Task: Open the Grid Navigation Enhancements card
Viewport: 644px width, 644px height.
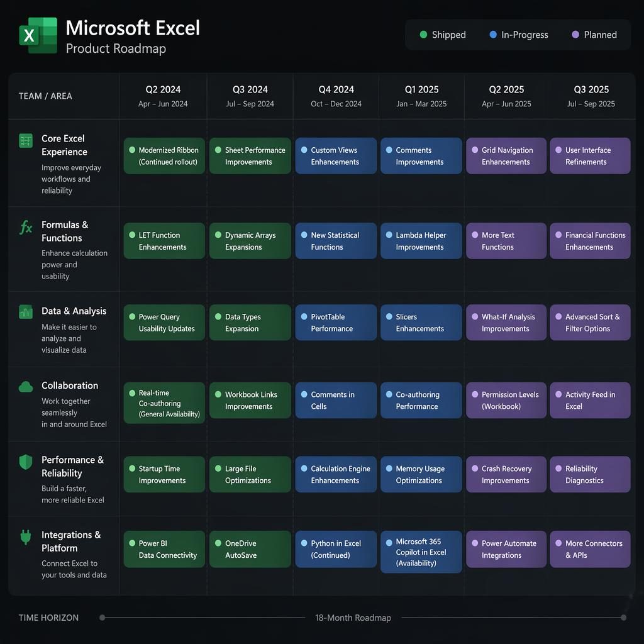Action: [x=506, y=156]
